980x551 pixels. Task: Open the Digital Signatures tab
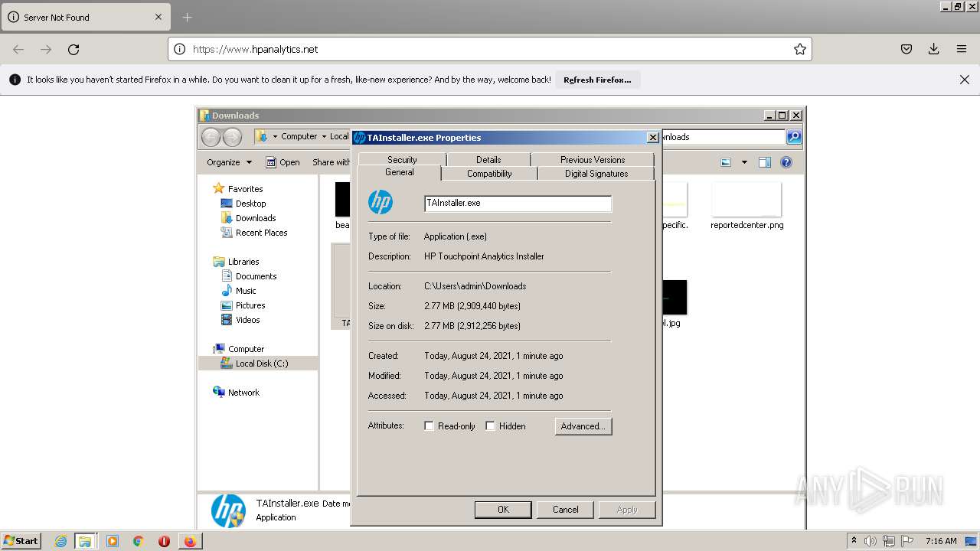click(596, 174)
